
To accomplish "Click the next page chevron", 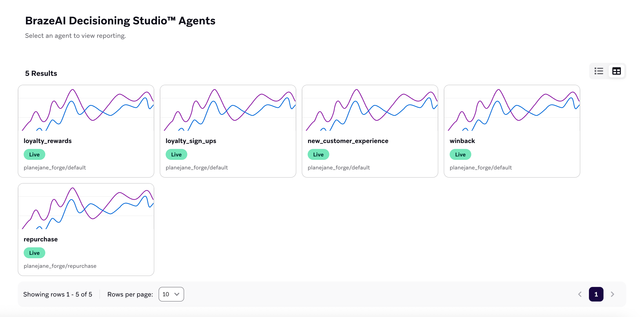I will [x=612, y=294].
